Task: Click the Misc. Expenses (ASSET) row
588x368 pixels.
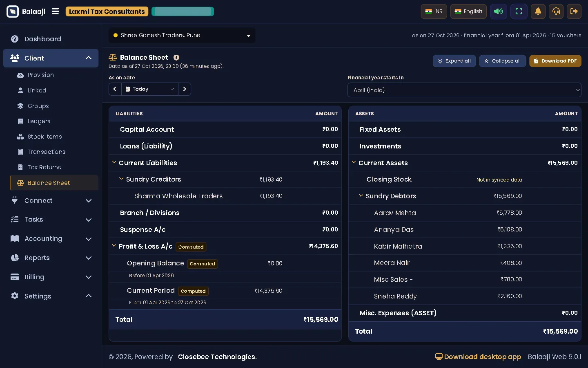Action: pyautogui.click(x=465, y=313)
